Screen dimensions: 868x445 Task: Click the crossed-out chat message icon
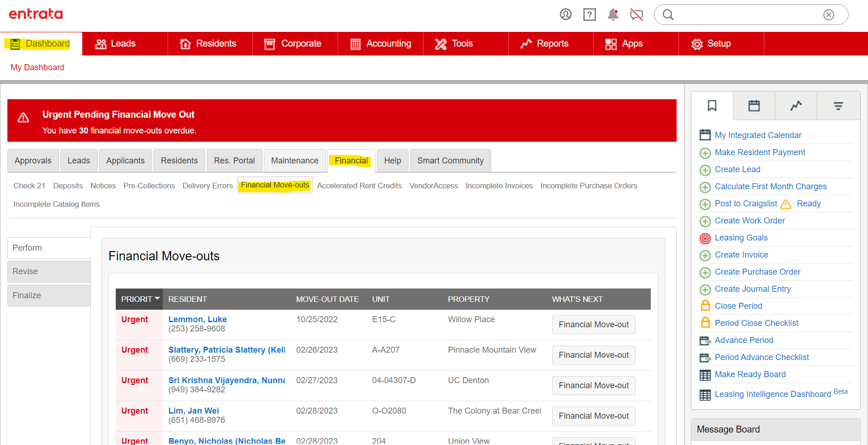pyautogui.click(x=636, y=15)
